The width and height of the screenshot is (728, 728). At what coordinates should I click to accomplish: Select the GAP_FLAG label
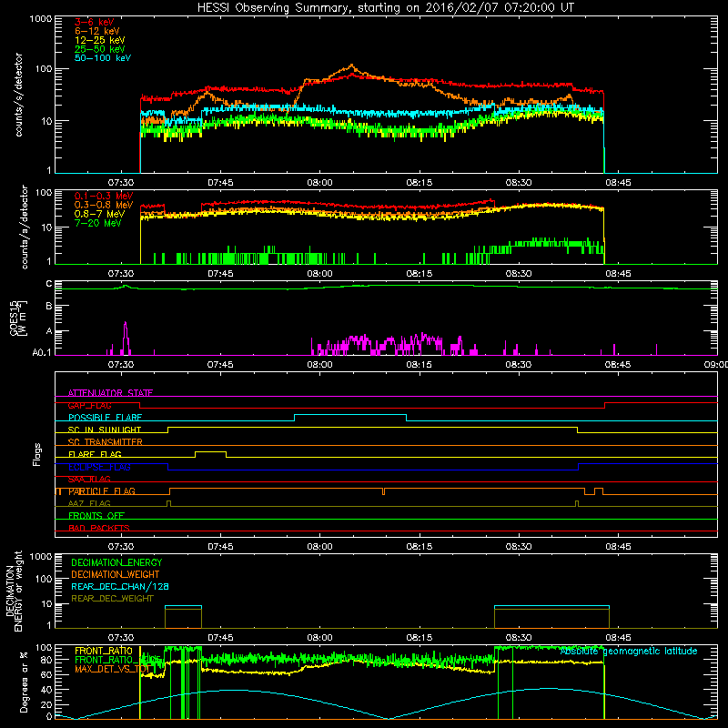tap(89, 405)
